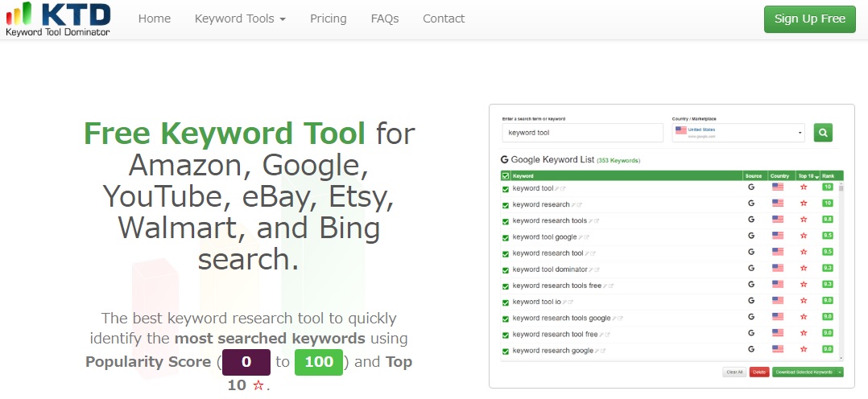Click the Google G icon beside 'Google Keyword List'
Viewport: 868px width, 399px height.
tap(504, 159)
